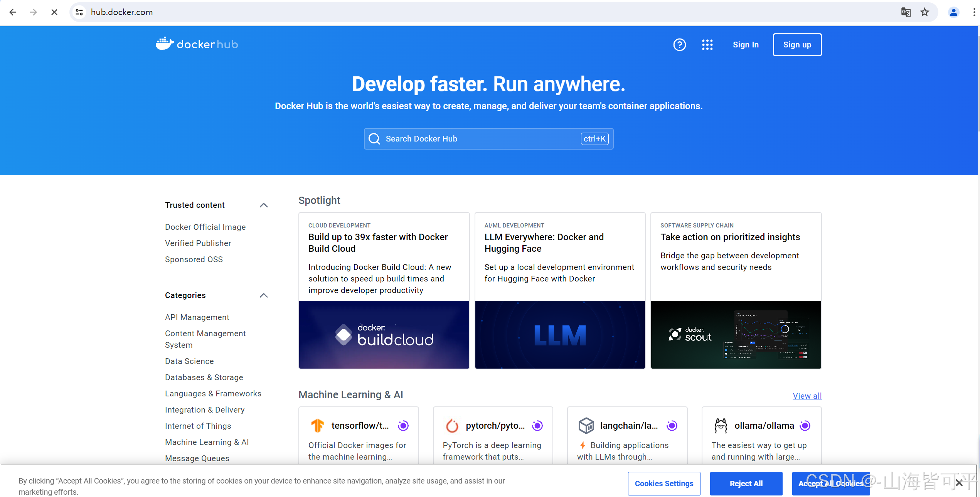This screenshot has height=497, width=980.
Task: Select Content Management System category
Action: pyautogui.click(x=205, y=339)
